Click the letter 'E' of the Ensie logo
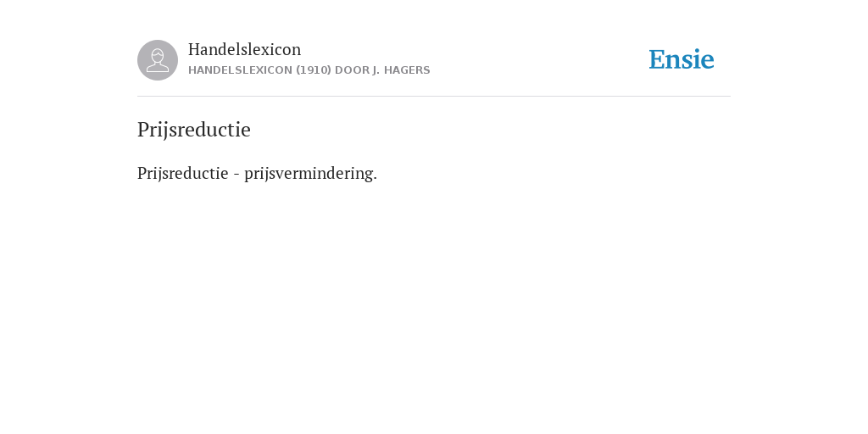Screen dimensions: 868x434 (x=657, y=59)
